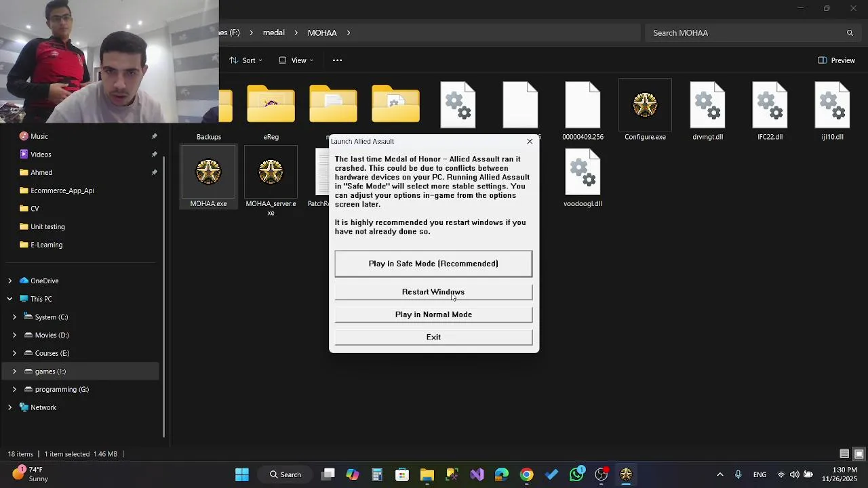Select the IFC22.dll file
The height and width of the screenshot is (488, 868).
[770, 110]
